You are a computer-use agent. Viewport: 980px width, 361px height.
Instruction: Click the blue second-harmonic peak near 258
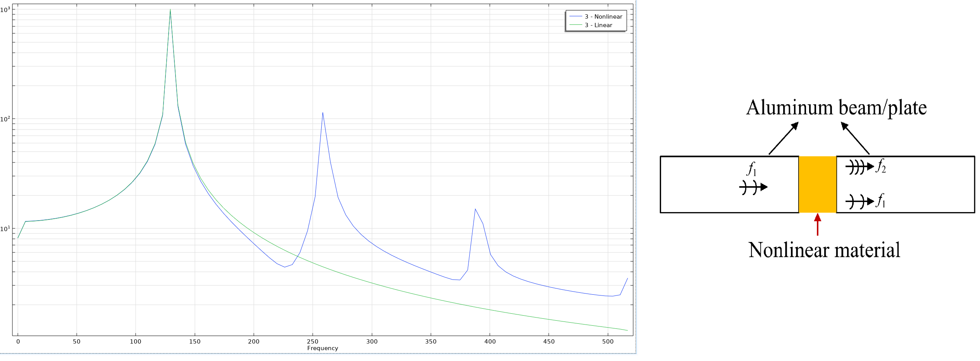[323, 113]
